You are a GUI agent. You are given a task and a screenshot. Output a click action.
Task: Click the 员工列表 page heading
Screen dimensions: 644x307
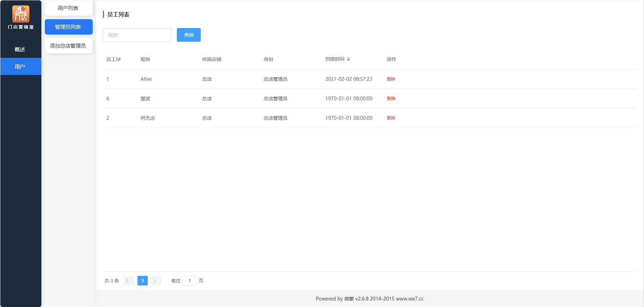click(x=118, y=14)
